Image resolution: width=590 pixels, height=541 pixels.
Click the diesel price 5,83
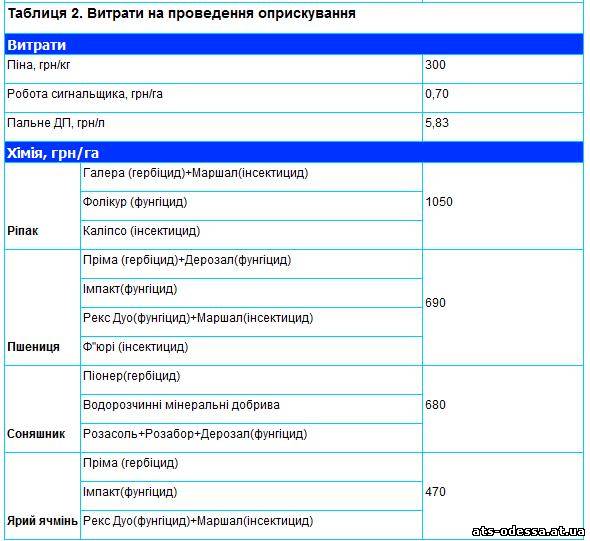(x=437, y=123)
